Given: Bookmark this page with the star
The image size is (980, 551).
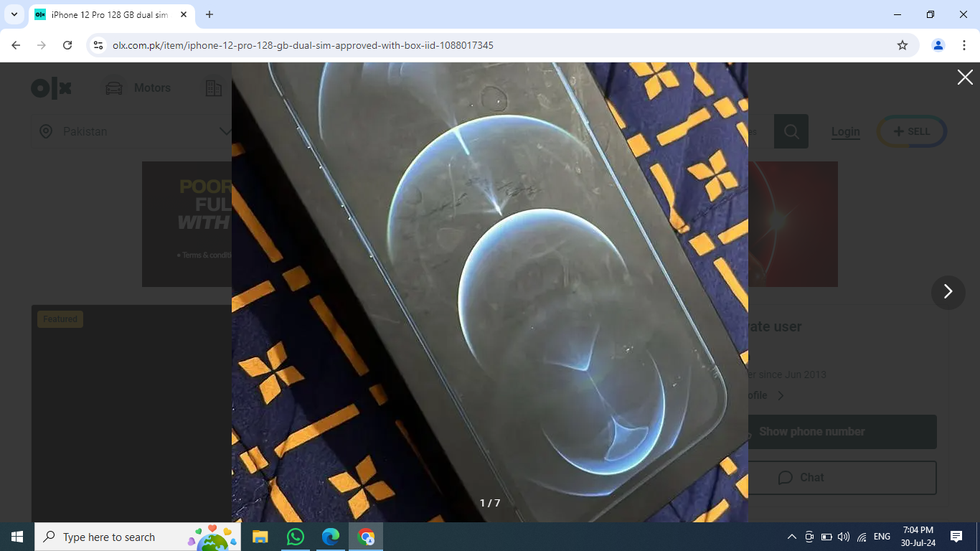Looking at the screenshot, I should pyautogui.click(x=903, y=45).
